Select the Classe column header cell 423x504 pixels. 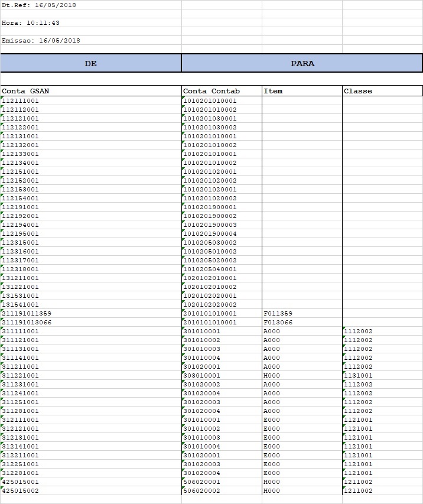point(382,91)
